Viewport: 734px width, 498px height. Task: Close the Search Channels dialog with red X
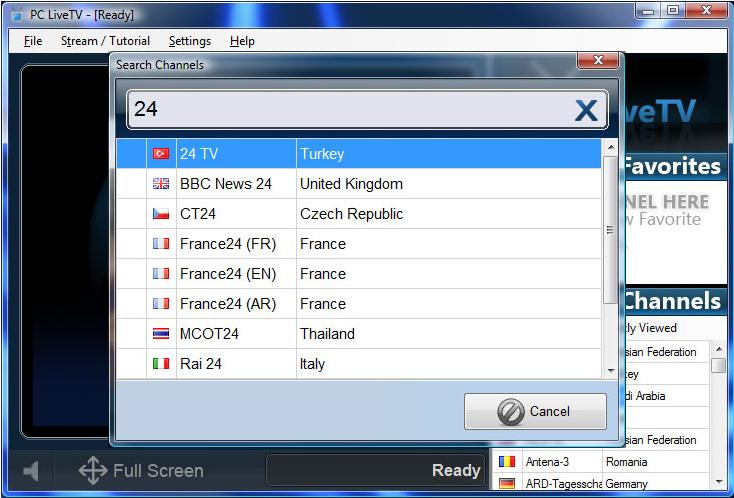[598, 60]
